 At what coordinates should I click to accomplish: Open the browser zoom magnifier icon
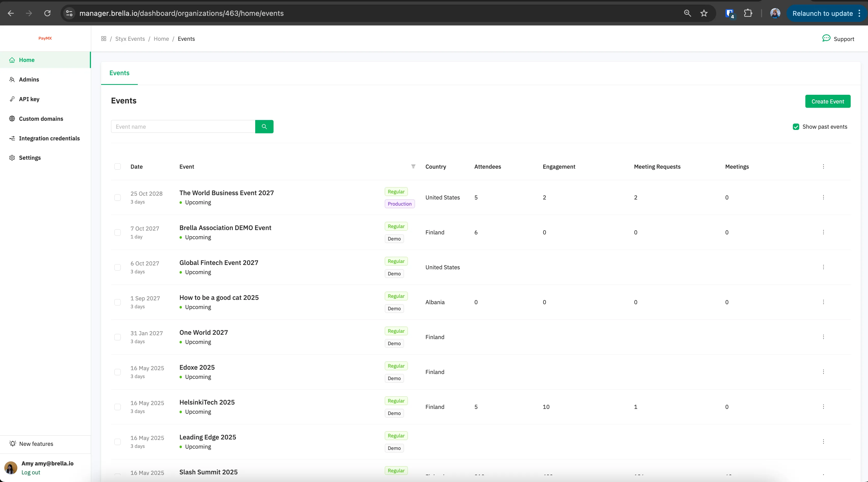click(x=687, y=13)
